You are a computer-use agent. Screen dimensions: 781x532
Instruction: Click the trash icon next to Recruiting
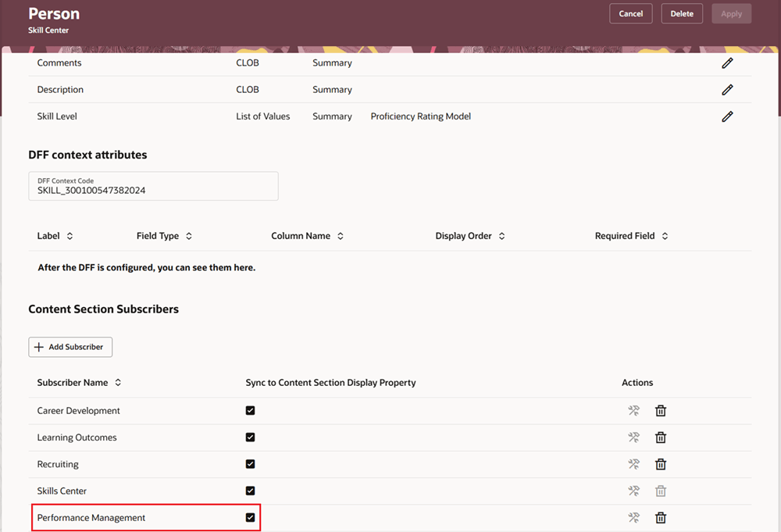[661, 463]
